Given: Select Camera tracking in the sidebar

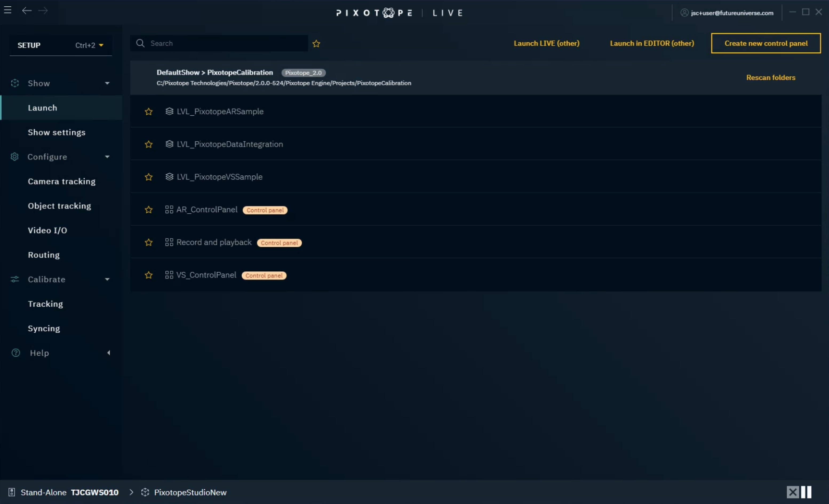Looking at the screenshot, I should [62, 181].
